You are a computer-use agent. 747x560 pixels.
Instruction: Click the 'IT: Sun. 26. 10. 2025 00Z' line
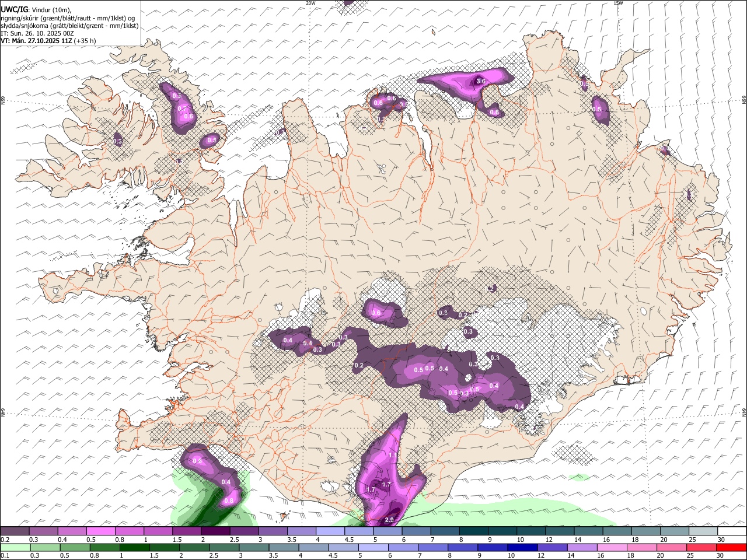click(37, 33)
